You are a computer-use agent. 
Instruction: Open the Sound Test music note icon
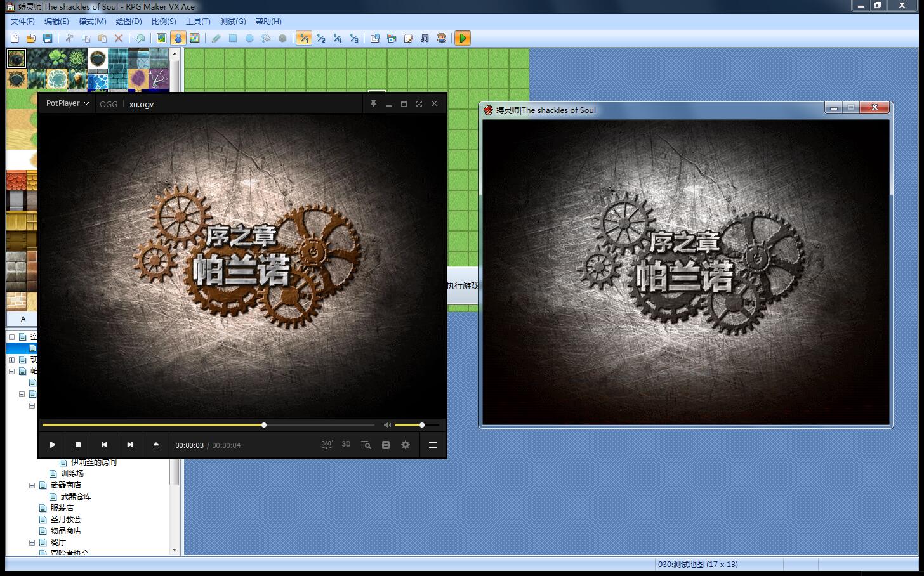click(425, 38)
